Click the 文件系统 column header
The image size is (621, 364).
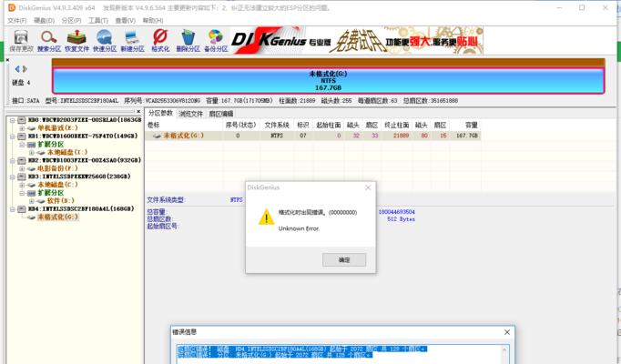[277, 125]
